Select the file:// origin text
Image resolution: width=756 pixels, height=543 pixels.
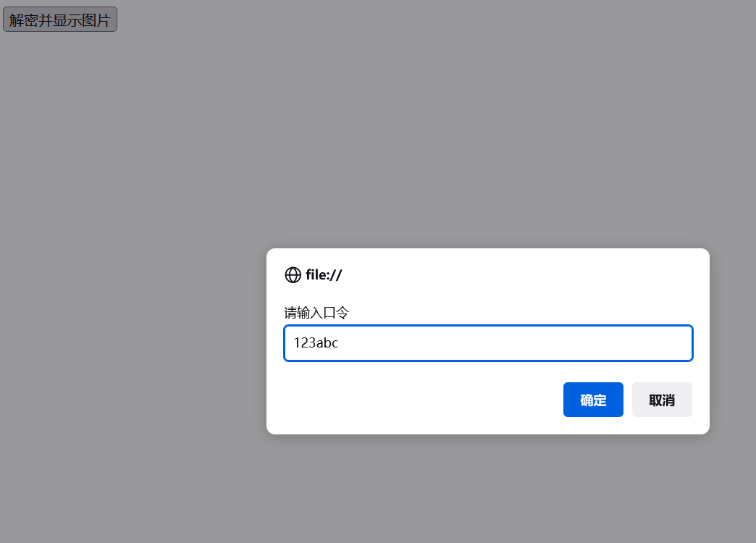[324, 275]
